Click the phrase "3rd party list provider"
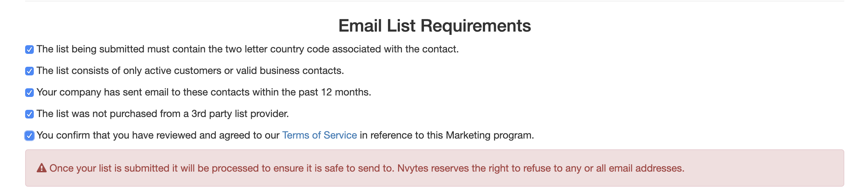Image resolution: width=868 pixels, height=196 pixels. click(240, 114)
